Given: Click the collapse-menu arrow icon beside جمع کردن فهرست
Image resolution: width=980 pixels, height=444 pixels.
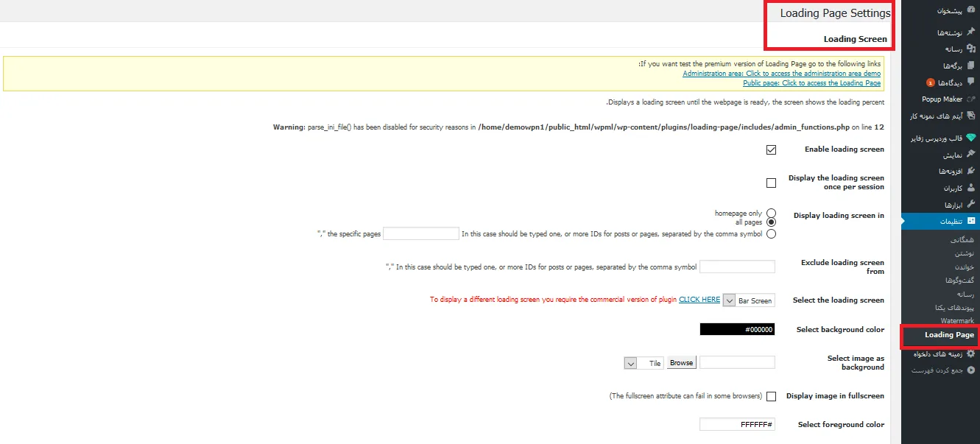Looking at the screenshot, I should pyautogui.click(x=970, y=370).
